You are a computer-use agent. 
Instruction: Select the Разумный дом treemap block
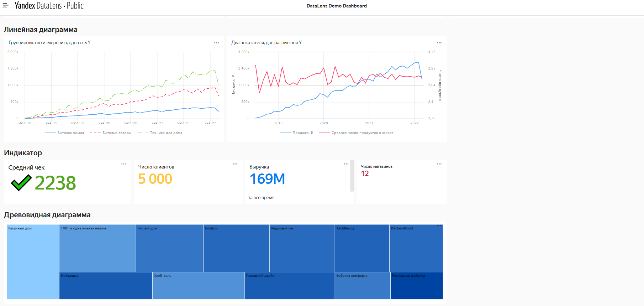(x=33, y=262)
